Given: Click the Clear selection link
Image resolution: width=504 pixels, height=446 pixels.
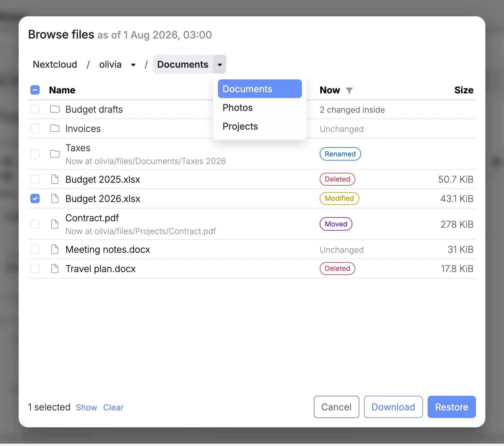Looking at the screenshot, I should click(113, 407).
